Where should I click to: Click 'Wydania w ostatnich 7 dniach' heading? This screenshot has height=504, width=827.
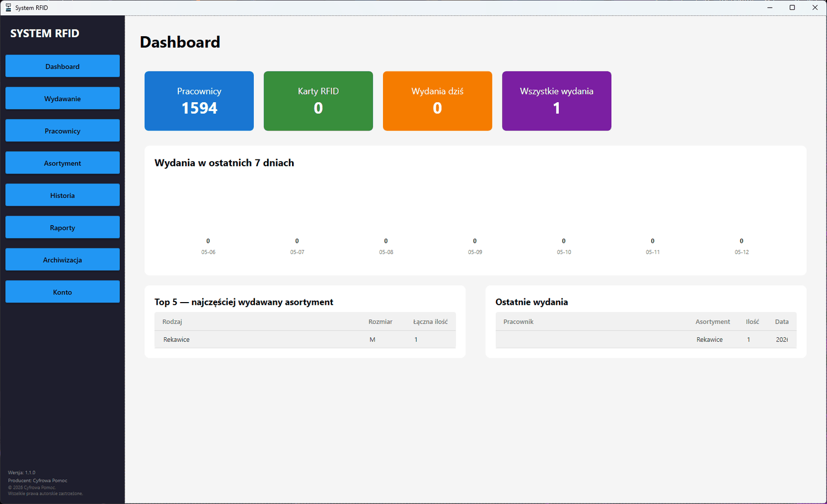(x=224, y=163)
